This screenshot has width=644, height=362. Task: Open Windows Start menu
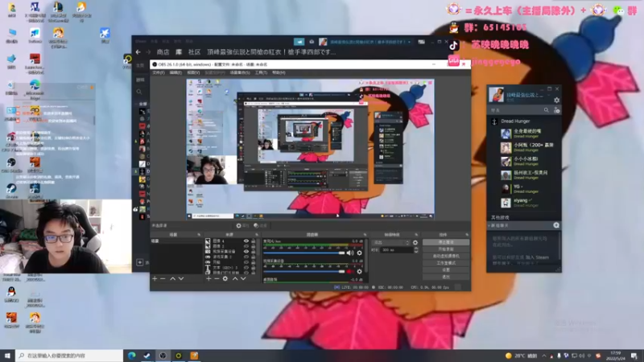pyautogui.click(x=7, y=356)
